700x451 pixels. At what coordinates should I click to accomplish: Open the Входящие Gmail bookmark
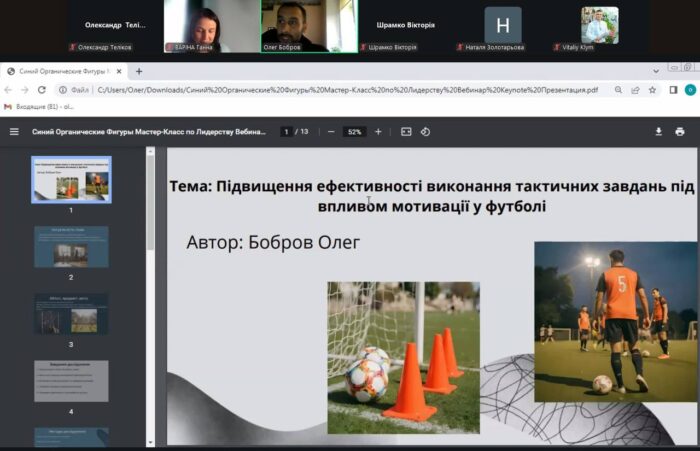38,106
